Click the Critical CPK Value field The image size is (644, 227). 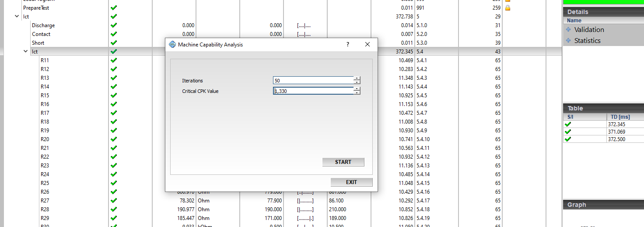313,91
